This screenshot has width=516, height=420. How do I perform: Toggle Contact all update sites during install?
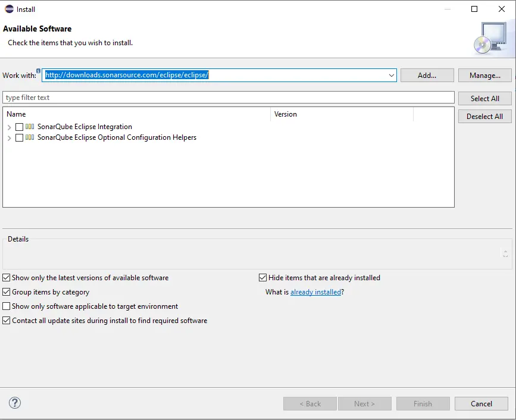tap(7, 320)
